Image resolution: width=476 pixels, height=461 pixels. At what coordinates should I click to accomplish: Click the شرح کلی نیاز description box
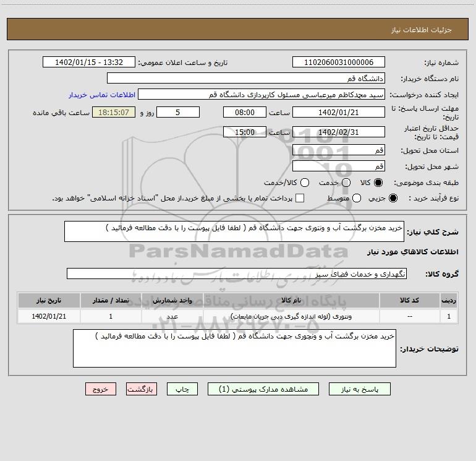pos(234,231)
